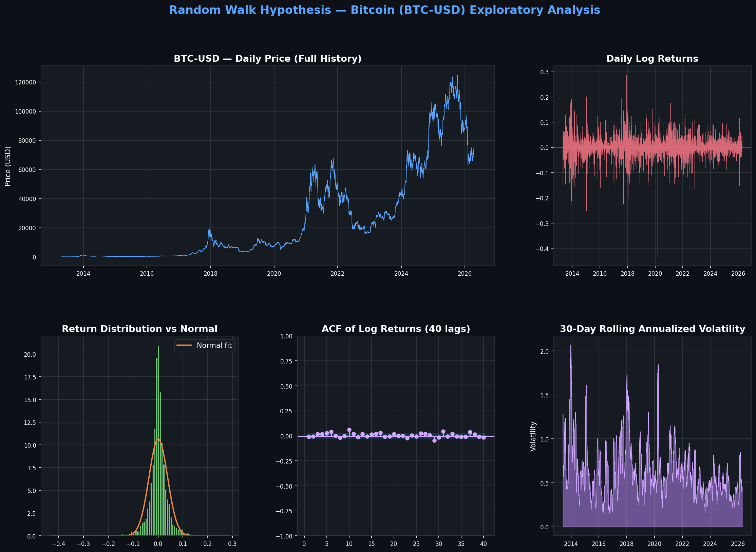
Task: Select the 2020 tick label on price chart
Action: (274, 274)
